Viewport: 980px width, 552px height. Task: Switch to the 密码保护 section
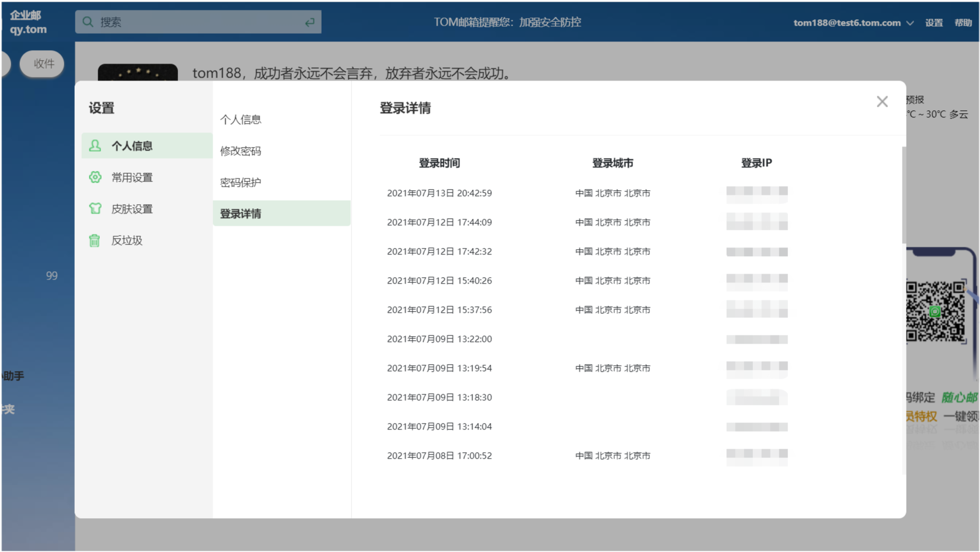240,181
